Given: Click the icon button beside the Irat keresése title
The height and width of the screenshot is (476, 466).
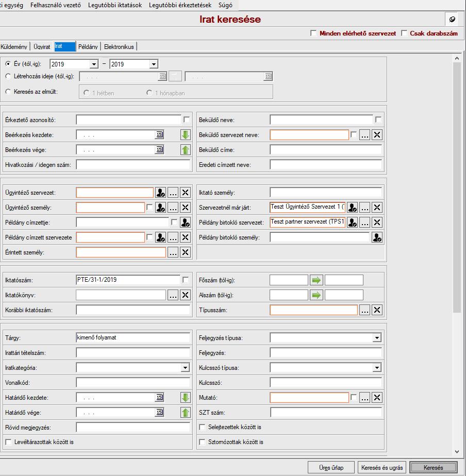Looking at the screenshot, I should point(452,19).
